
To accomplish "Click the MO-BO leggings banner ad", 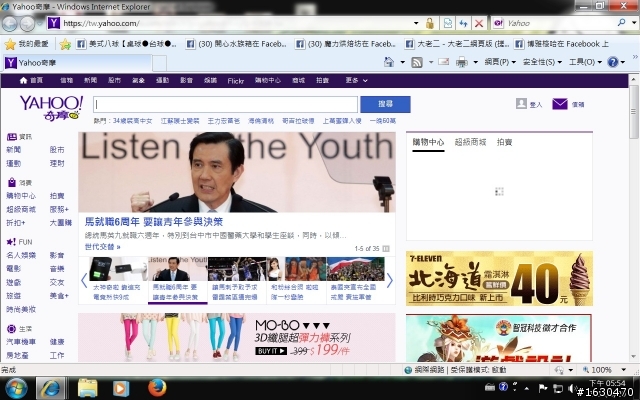I will coord(237,337).
